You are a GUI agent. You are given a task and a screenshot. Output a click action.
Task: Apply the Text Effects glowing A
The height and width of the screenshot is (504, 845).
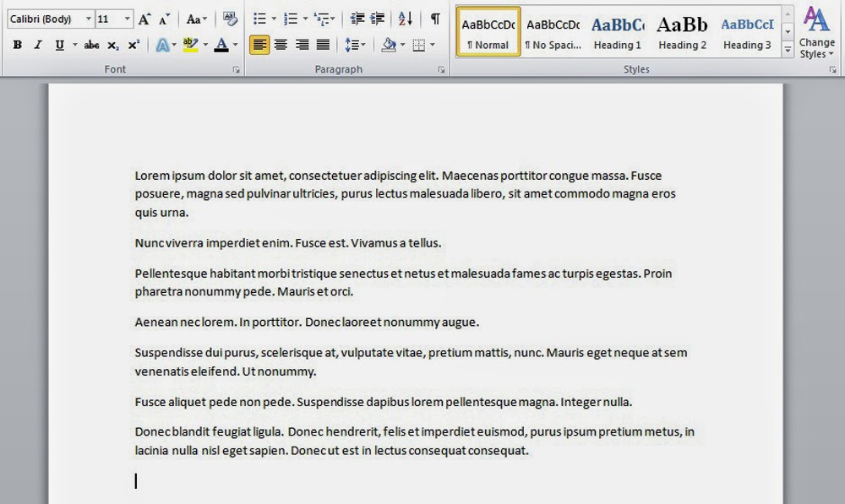(x=161, y=45)
